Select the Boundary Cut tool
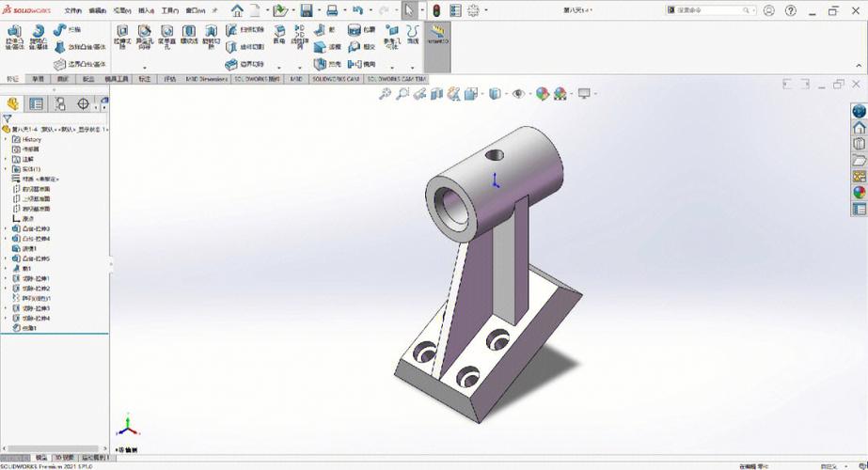This screenshot has width=868, height=470. [245, 64]
